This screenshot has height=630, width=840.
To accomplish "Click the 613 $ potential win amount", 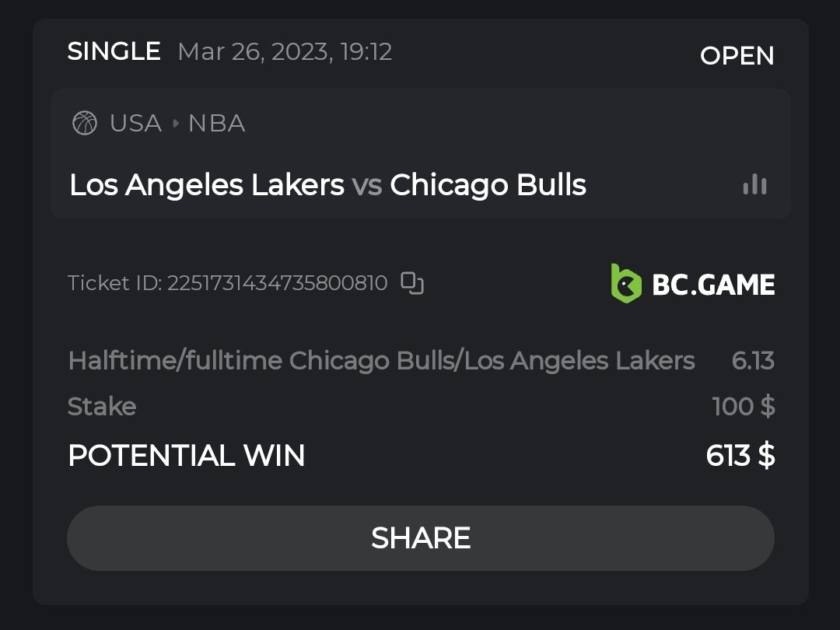I will point(740,456).
